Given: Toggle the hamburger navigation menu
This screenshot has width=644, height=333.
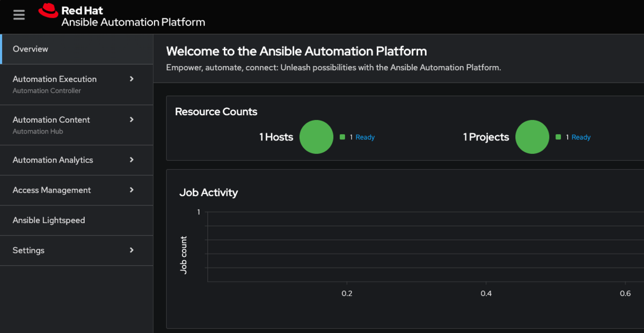Looking at the screenshot, I should pyautogui.click(x=19, y=15).
